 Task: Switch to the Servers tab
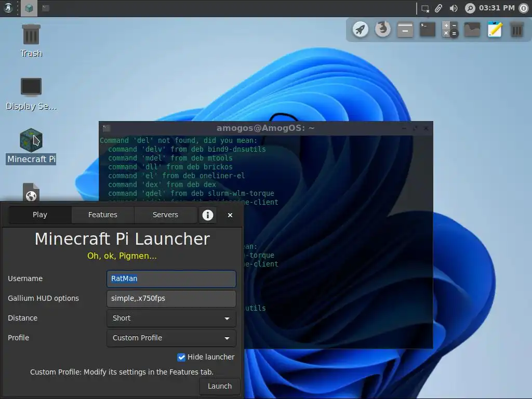tap(166, 215)
